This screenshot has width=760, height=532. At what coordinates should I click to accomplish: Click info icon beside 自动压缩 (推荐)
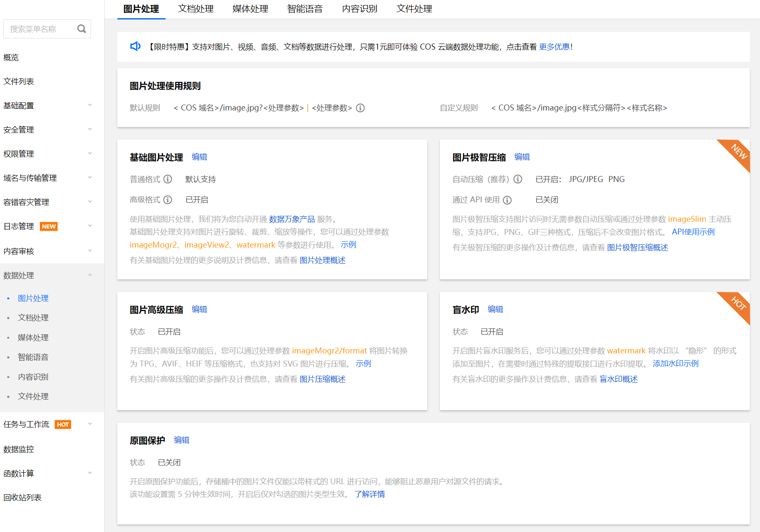pos(518,179)
